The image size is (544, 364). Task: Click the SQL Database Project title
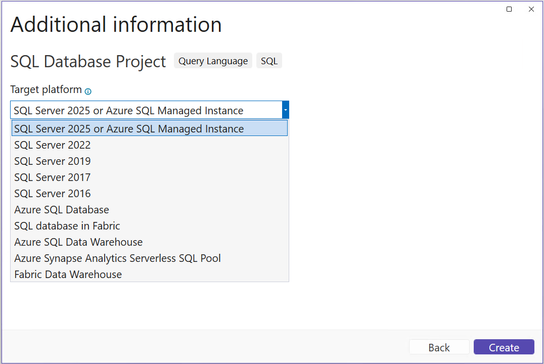coord(88,61)
